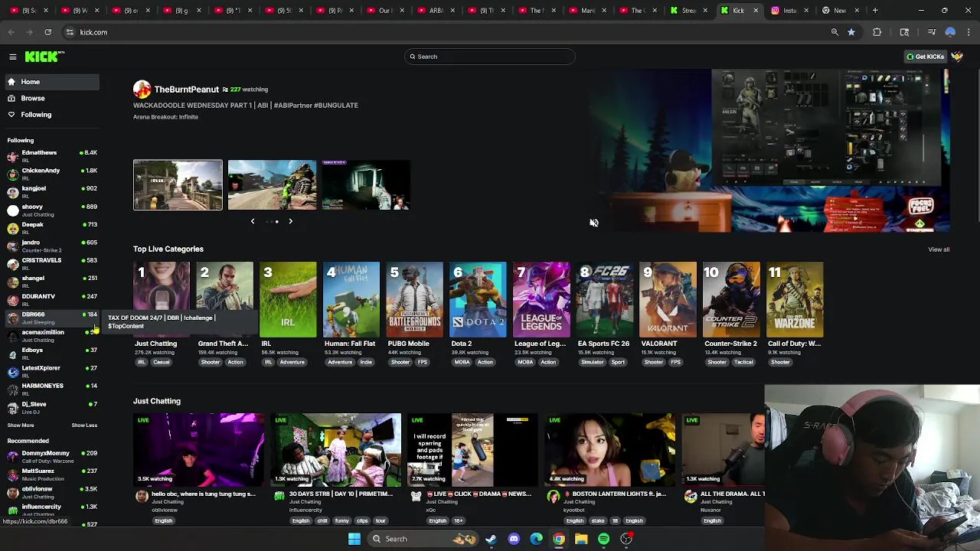This screenshot has height=551, width=980.
Task: Switch to the Instagram browser tab
Action: [789, 11]
